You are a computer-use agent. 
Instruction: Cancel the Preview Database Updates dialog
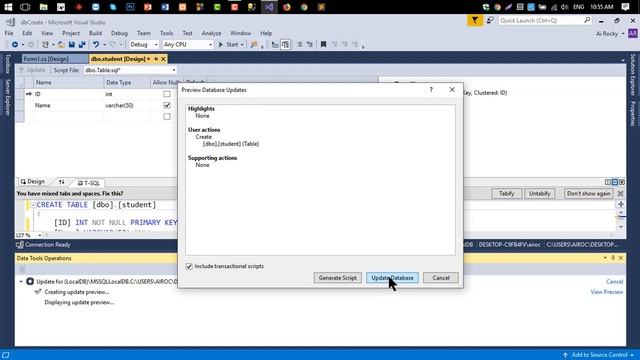tap(441, 278)
